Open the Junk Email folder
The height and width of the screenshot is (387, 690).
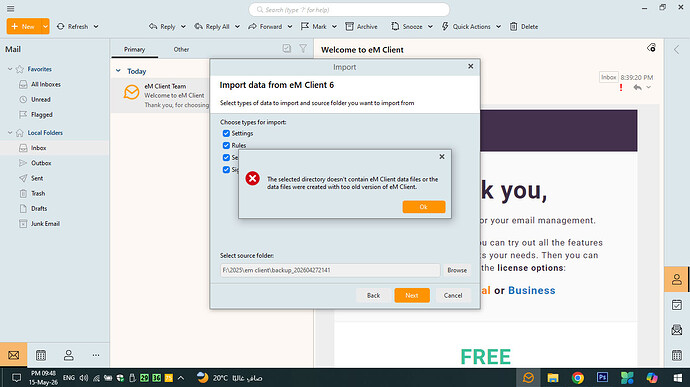[x=45, y=224]
